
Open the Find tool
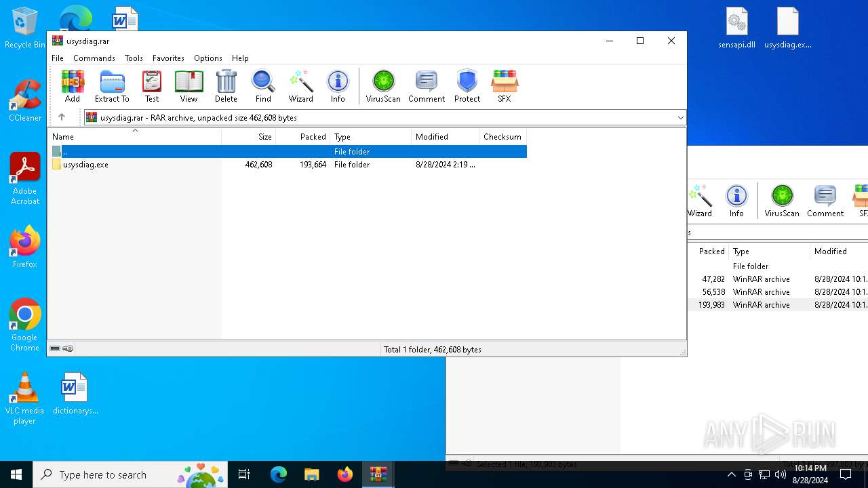click(x=263, y=86)
